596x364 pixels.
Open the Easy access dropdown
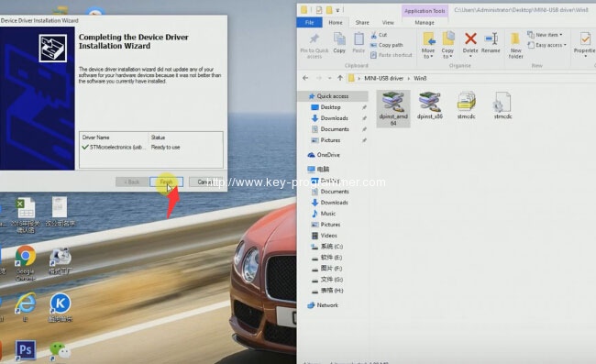547,45
